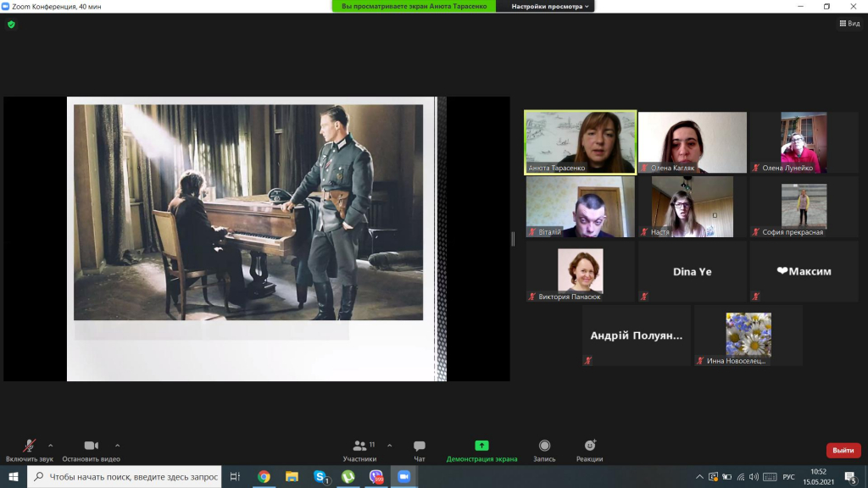
Task: Select Настя's video tile
Action: click(x=692, y=207)
